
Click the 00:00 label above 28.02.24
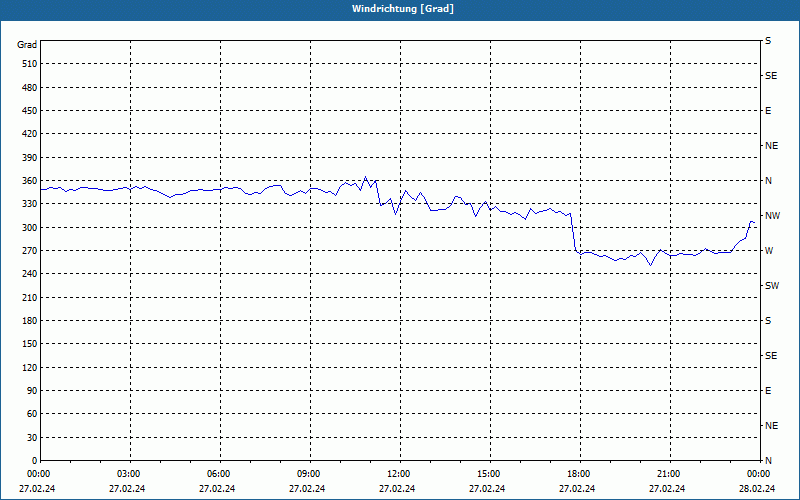pyautogui.click(x=760, y=474)
